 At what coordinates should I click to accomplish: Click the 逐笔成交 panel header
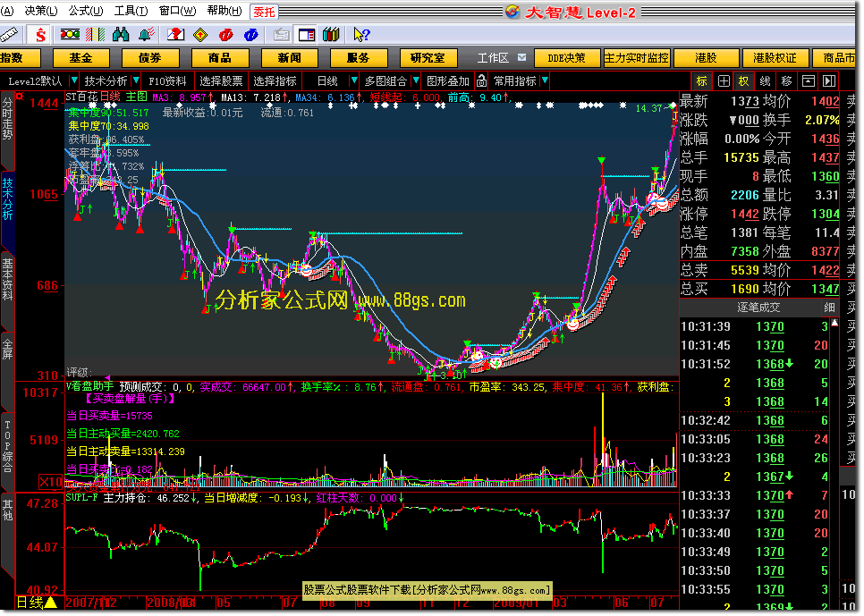pyautogui.click(x=758, y=308)
